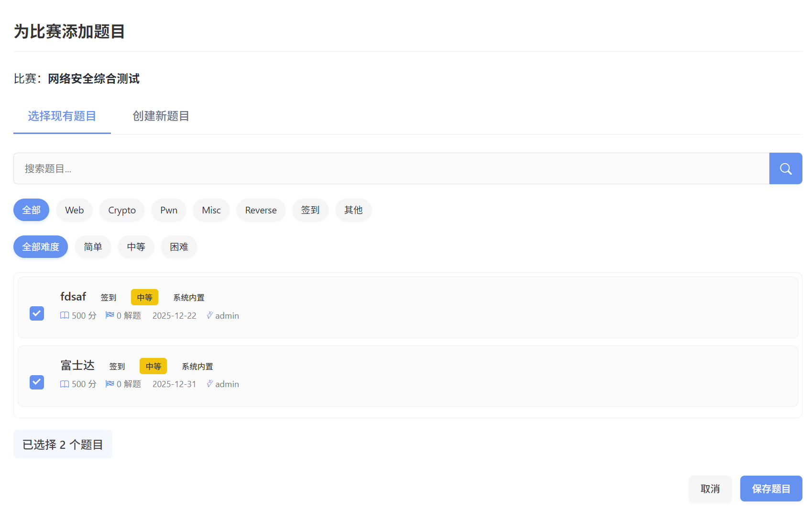Click the flag solves icon on fdsaf
Image resolution: width=812 pixels, height=512 pixels.
click(x=110, y=315)
